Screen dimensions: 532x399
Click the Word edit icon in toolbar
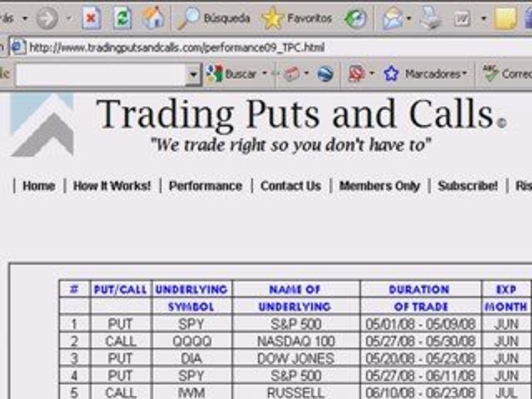(462, 18)
